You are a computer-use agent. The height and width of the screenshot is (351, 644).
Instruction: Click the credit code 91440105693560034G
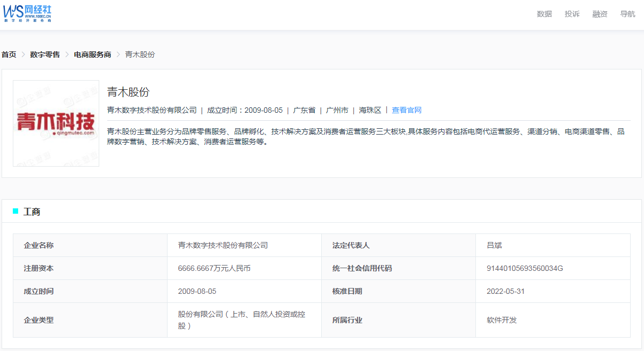(525, 268)
